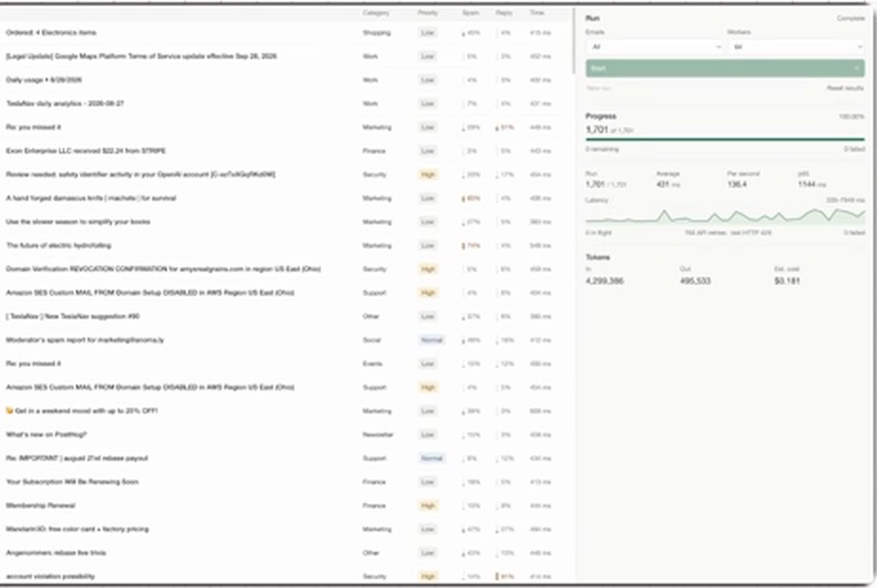
Task: Click the Newsletter category cell
Action: point(378,435)
